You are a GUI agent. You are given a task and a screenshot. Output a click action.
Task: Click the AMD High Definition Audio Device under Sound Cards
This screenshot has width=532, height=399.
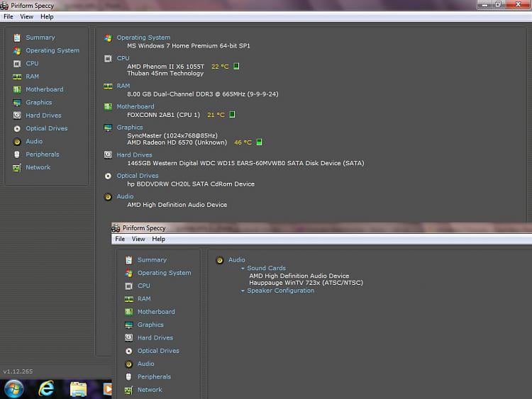[299, 276]
